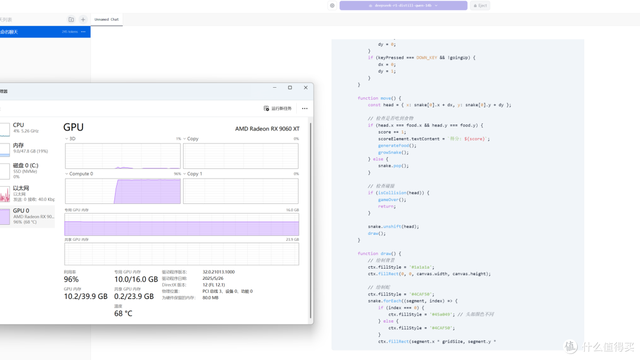Click the dedicated GPU memory usage graph
The image size is (640, 360).
182,224
